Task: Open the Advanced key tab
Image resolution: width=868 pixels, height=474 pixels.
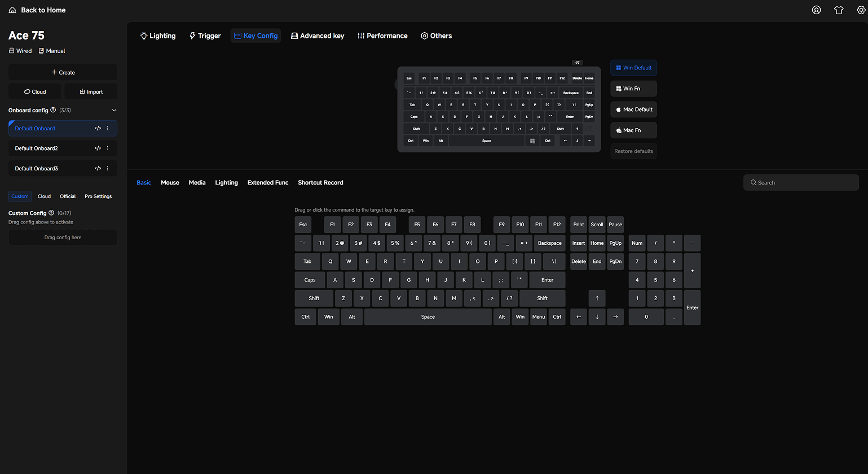Action: [317, 36]
